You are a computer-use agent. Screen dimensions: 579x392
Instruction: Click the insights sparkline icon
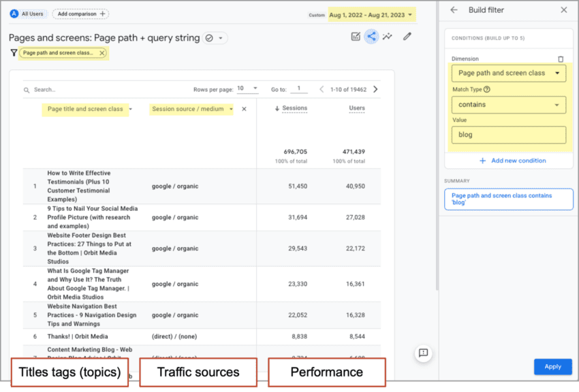(388, 37)
